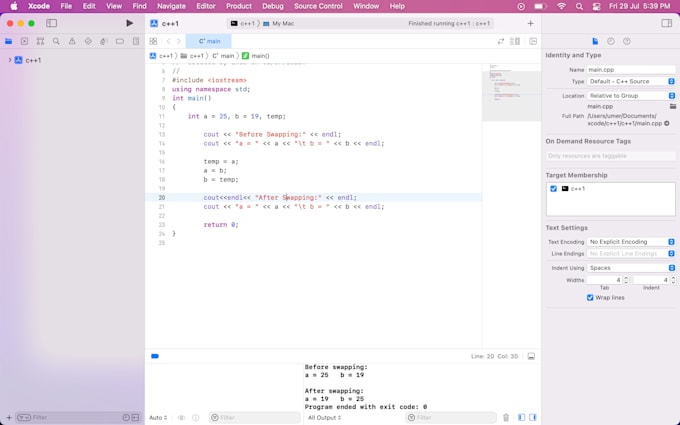Clear console with the trash icon
The width and height of the screenshot is (680, 425).
(506, 418)
